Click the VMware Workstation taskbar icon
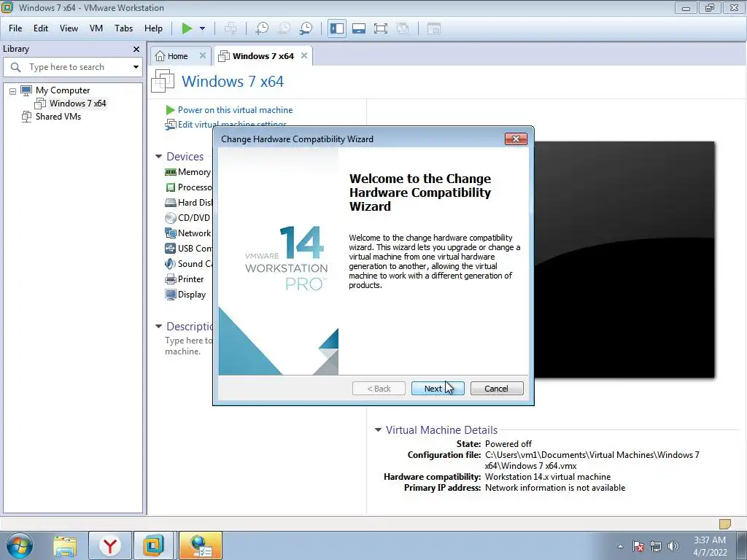The width and height of the screenshot is (747, 560). pos(153,545)
